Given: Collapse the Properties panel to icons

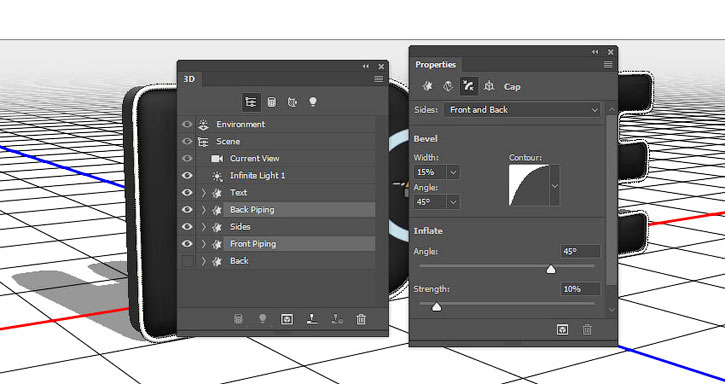Looking at the screenshot, I should point(595,52).
